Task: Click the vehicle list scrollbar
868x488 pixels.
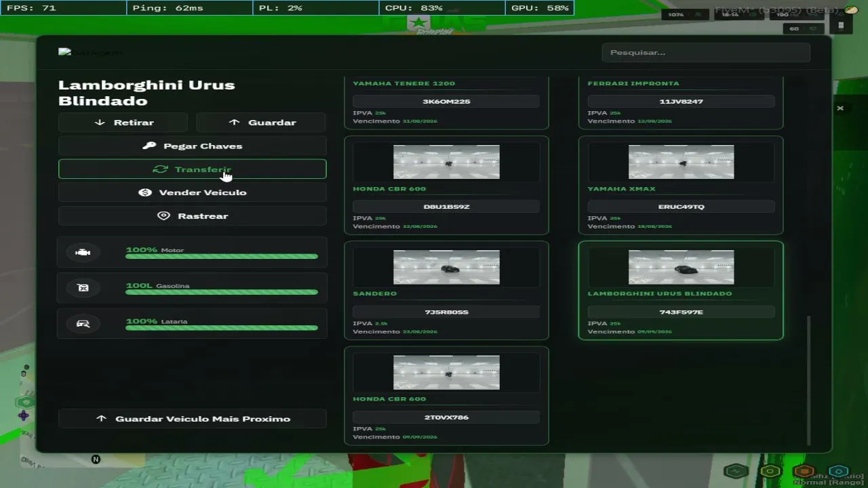Action: point(808,381)
